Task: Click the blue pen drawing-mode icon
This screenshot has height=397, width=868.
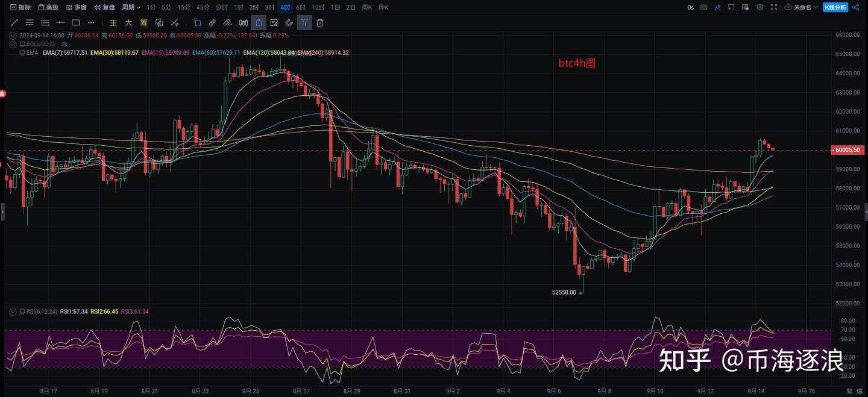Action: pos(718,7)
